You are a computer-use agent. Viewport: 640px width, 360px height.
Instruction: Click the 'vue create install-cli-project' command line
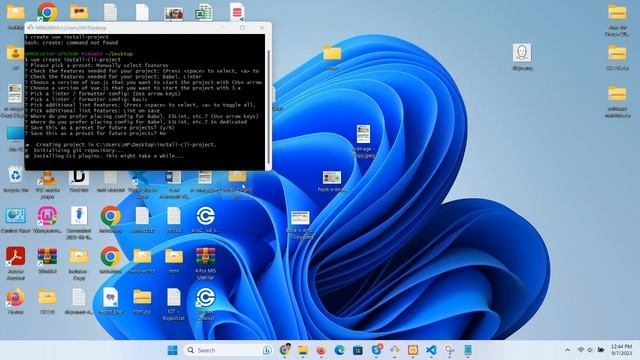pyautogui.click(x=73, y=60)
